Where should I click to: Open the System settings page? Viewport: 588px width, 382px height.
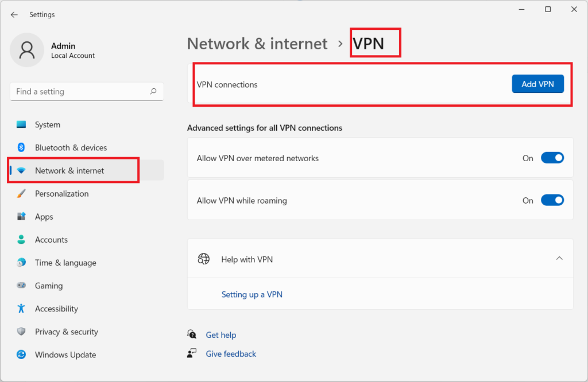87,124
